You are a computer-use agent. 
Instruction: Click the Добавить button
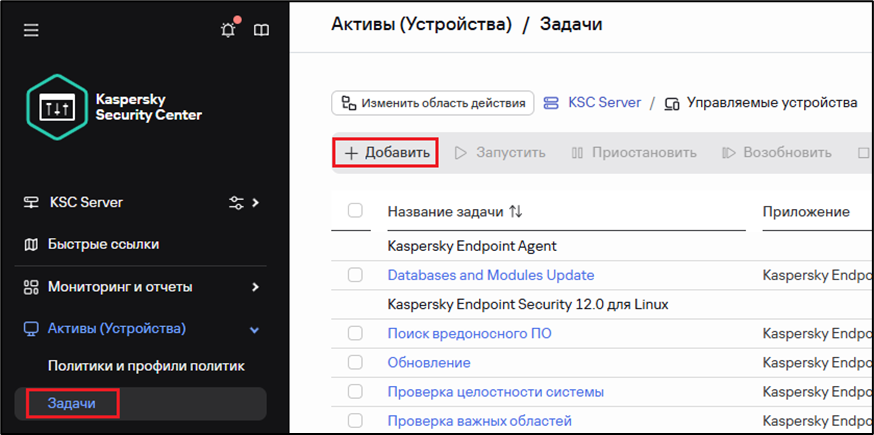pos(386,153)
